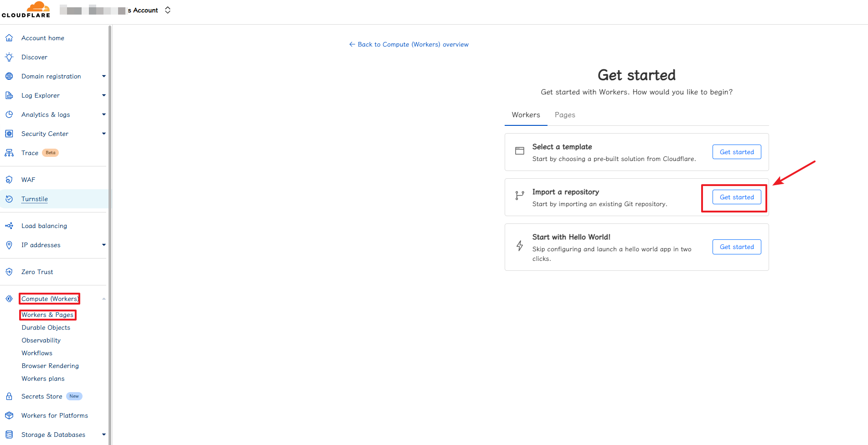
Task: Click the Trace network icon
Action: tap(9, 153)
